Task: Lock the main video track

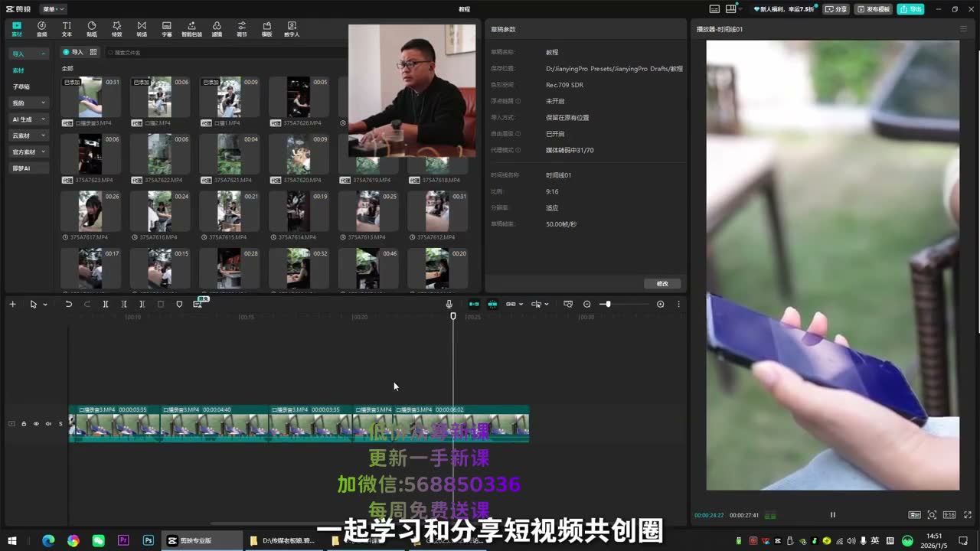Action: (x=24, y=423)
